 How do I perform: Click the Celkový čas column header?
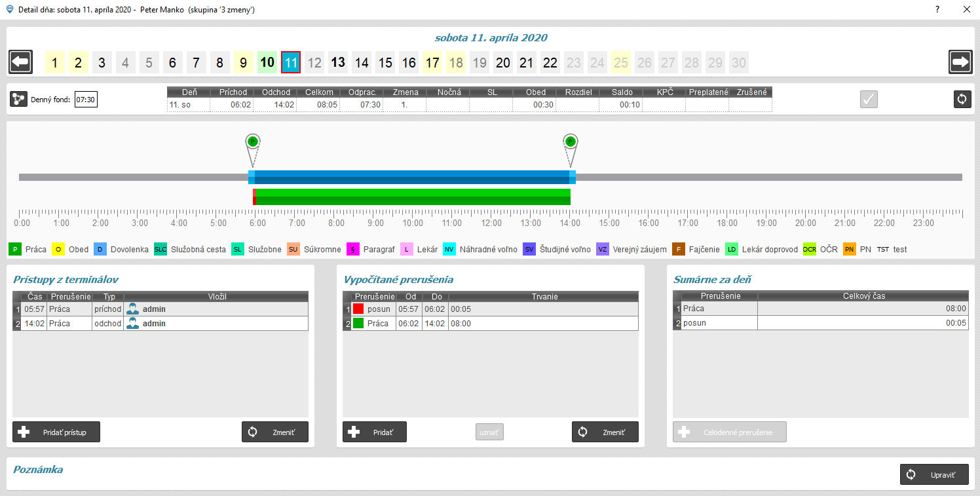(x=863, y=296)
